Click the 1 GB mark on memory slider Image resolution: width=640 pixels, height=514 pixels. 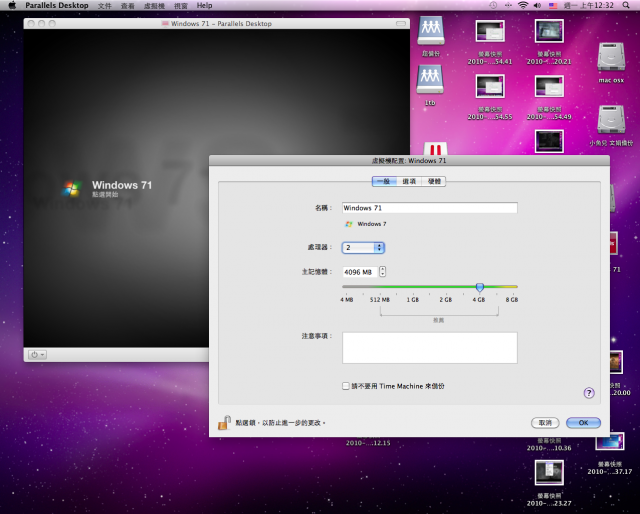413,300
